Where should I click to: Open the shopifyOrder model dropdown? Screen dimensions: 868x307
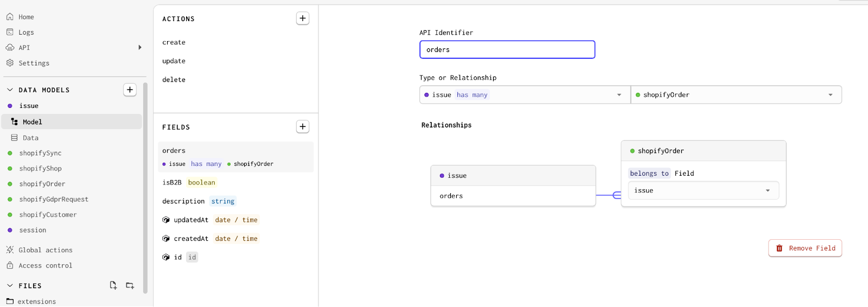coord(736,95)
